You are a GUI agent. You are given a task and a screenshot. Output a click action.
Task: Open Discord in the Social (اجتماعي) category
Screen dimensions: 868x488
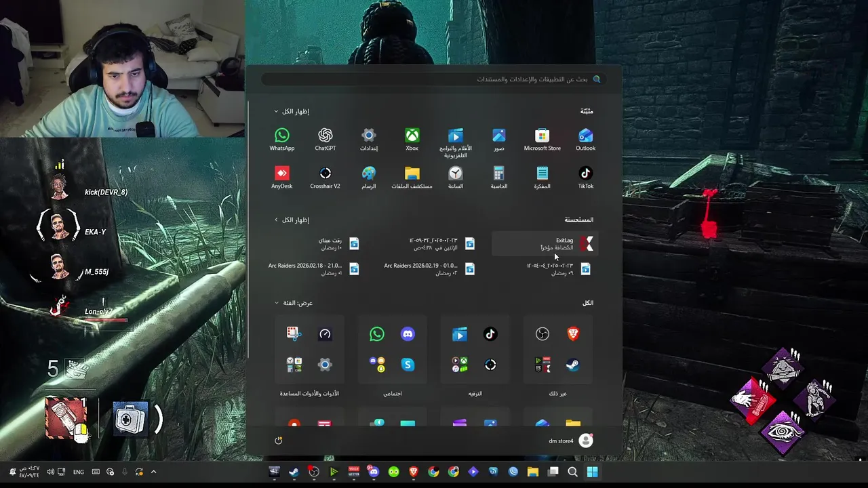408,333
